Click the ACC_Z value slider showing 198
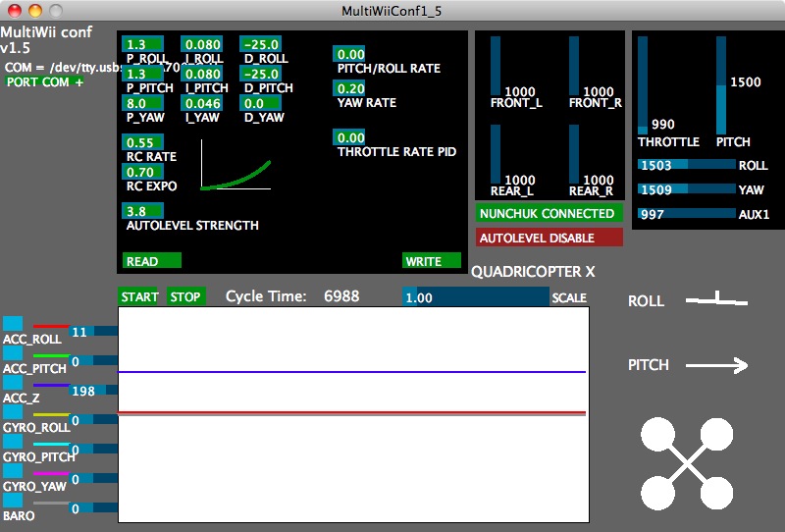 tap(93, 391)
